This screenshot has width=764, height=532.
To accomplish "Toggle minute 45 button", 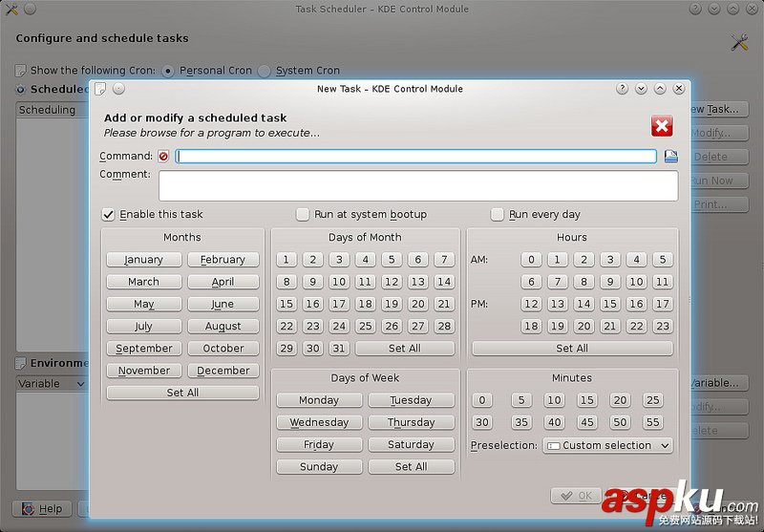I will [x=587, y=422].
